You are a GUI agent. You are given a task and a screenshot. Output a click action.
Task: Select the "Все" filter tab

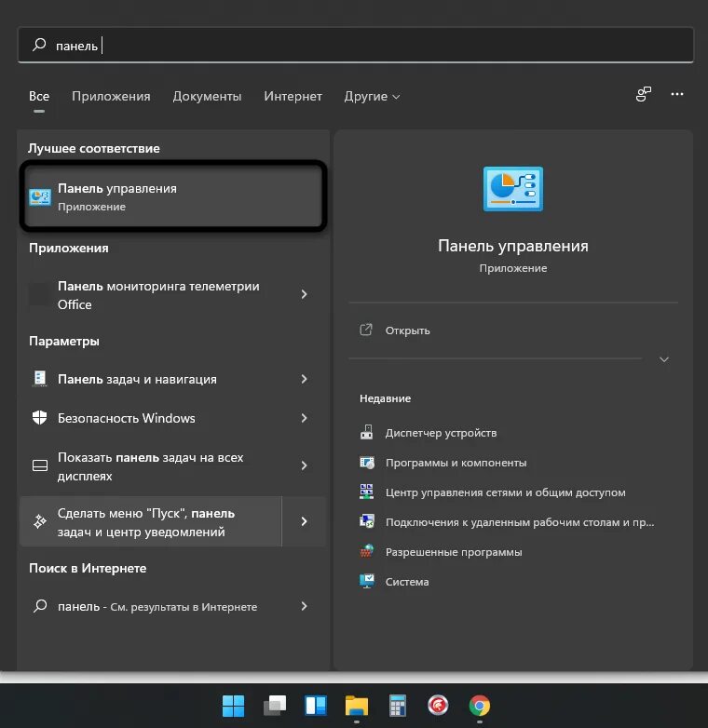(39, 97)
